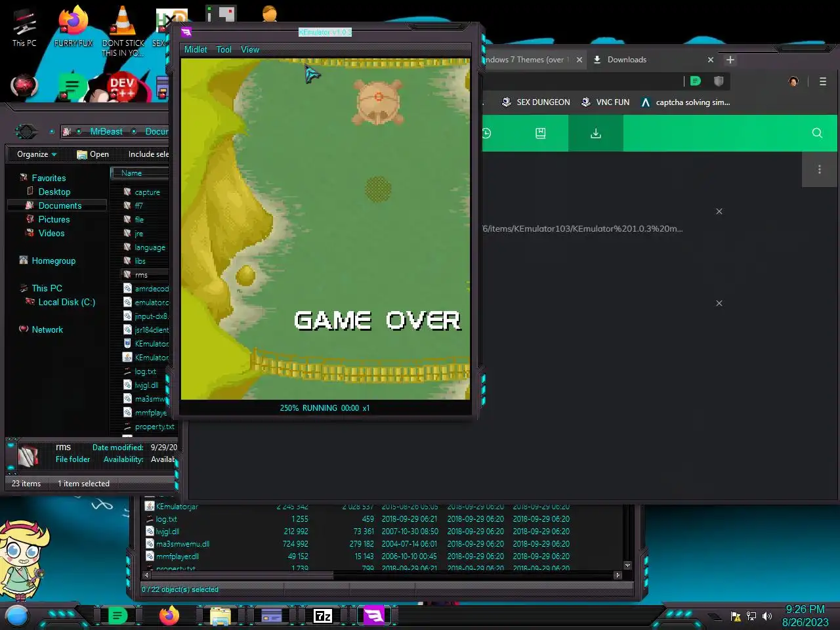
Task: Select Local Disk (C:) in navigation pane
Action: (66, 302)
